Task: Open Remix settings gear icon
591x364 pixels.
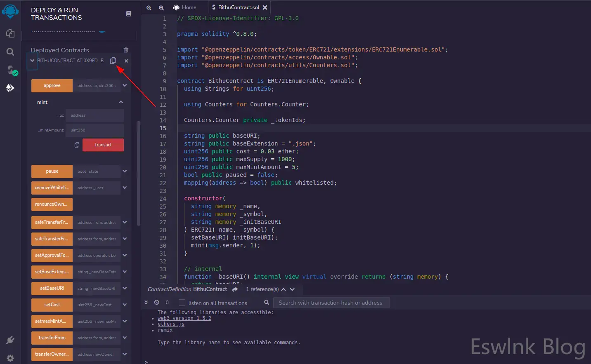Action: pyautogui.click(x=10, y=358)
